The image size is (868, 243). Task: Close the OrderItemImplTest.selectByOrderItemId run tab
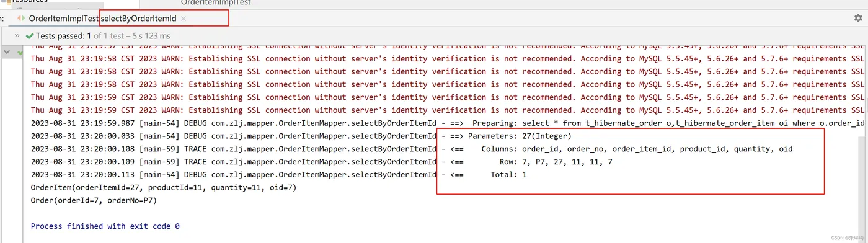pyautogui.click(x=184, y=19)
